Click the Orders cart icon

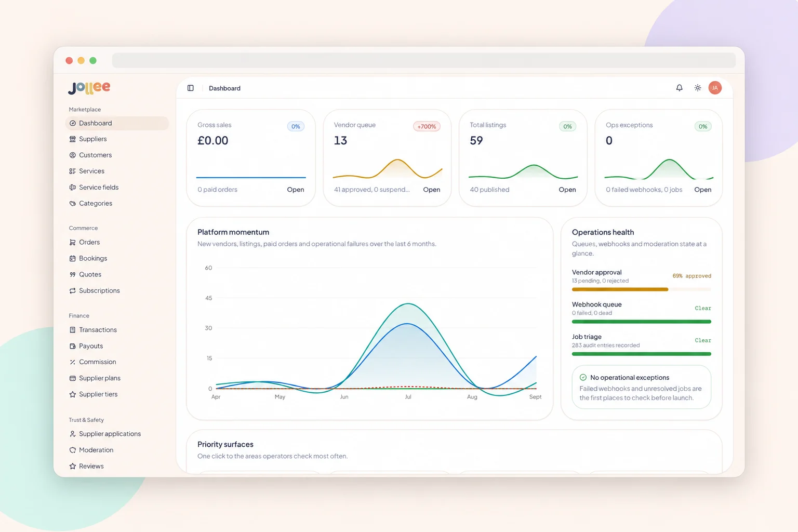(x=73, y=242)
